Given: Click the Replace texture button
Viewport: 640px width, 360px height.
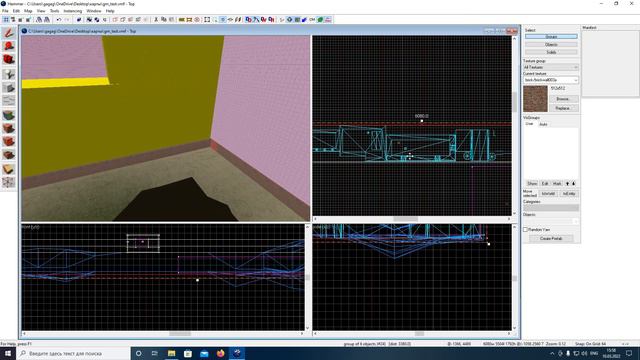Looking at the screenshot, I should tap(563, 108).
